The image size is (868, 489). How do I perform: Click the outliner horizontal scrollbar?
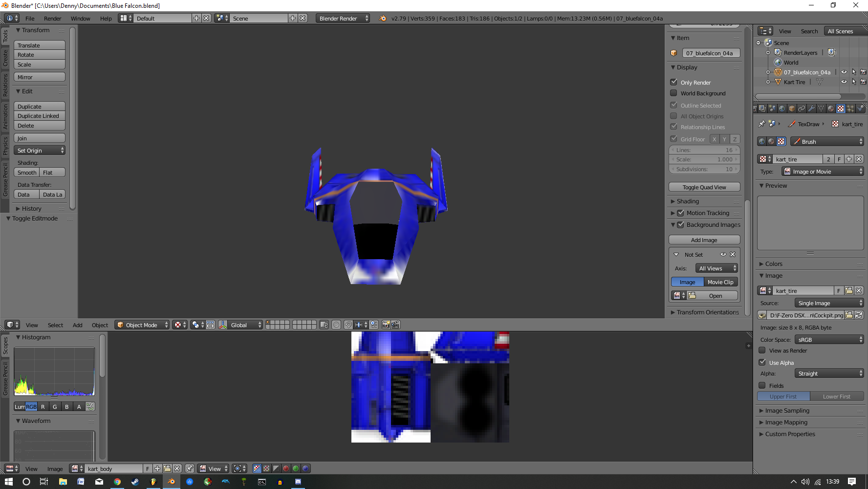[798, 96]
